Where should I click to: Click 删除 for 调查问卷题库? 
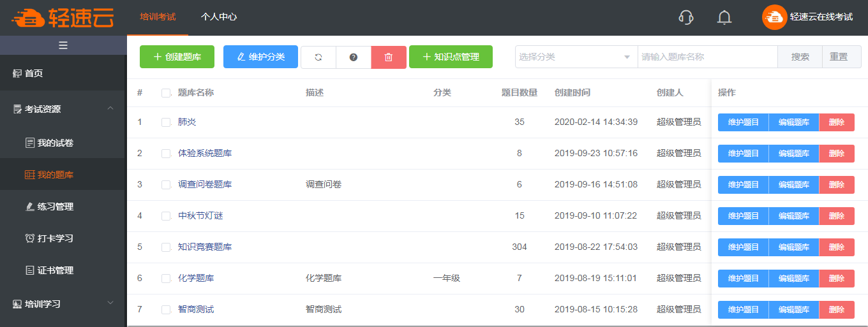coord(837,185)
